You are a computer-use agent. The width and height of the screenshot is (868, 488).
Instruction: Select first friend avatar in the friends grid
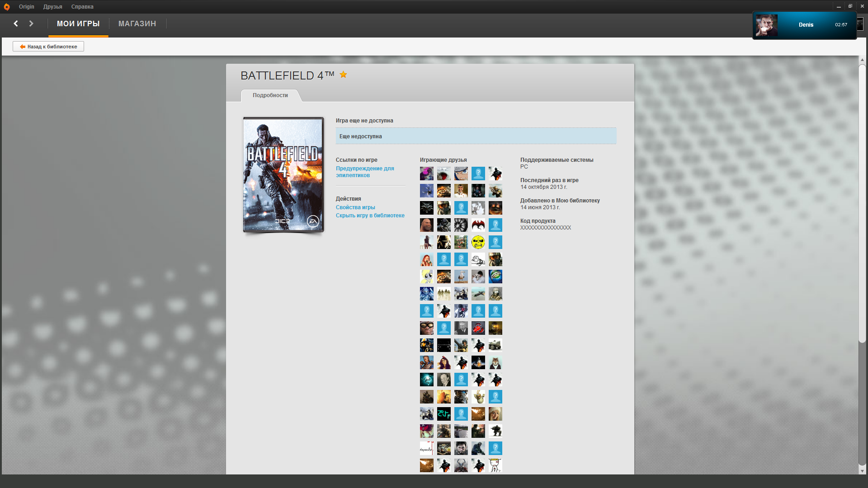[426, 174]
